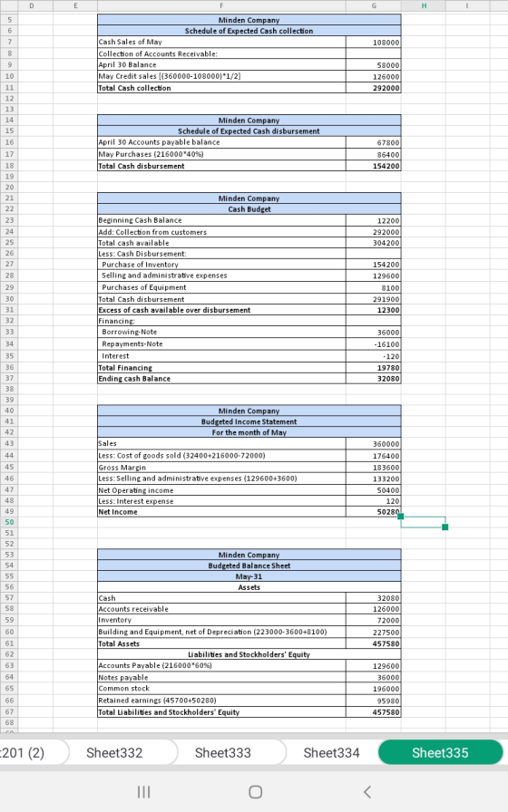This screenshot has height=812, width=508.
Task: Tap the Android recent apps icon
Action: click(x=143, y=792)
